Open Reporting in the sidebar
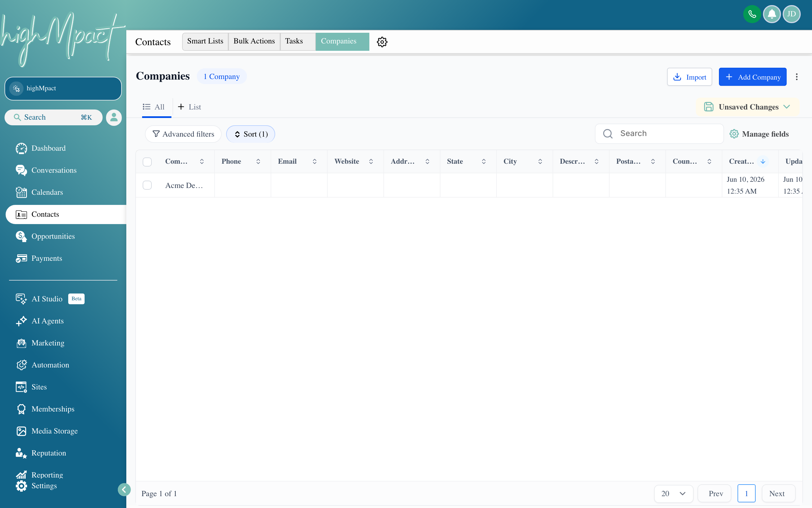812x508 pixels. tap(39, 475)
